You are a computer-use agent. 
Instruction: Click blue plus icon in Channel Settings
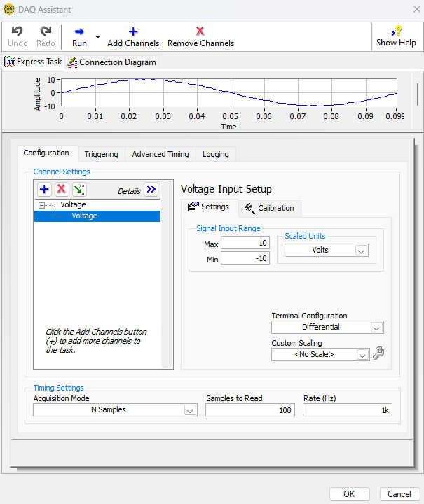(x=44, y=189)
